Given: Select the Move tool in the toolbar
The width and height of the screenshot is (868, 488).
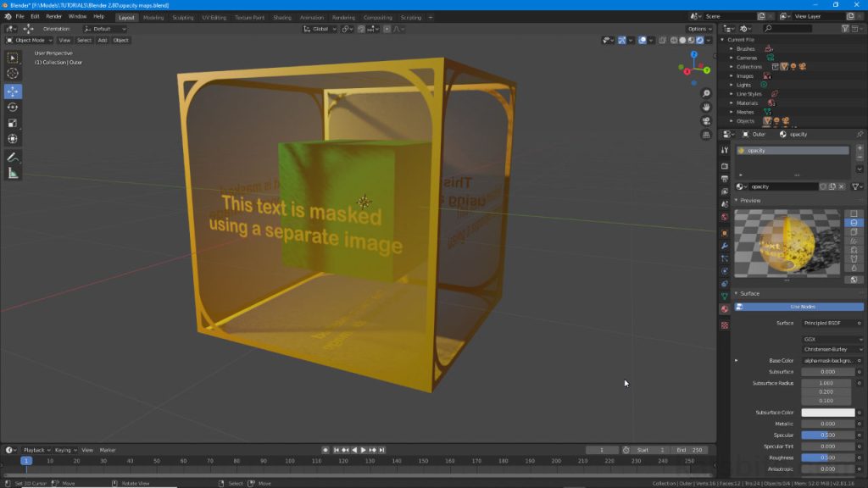Looking at the screenshot, I should coord(13,91).
